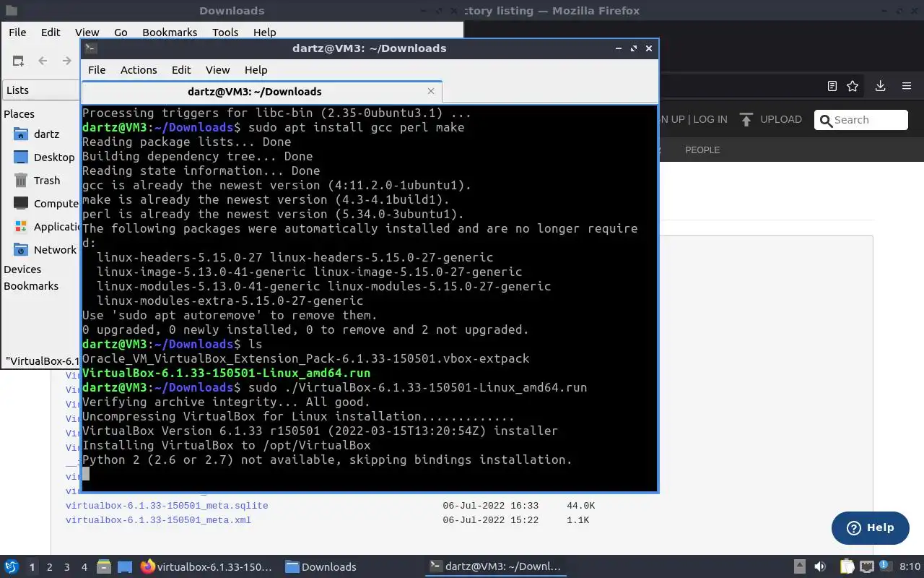The height and width of the screenshot is (578, 924).
Task: Click the UPLOAD link on the webpage
Action: [x=781, y=119]
